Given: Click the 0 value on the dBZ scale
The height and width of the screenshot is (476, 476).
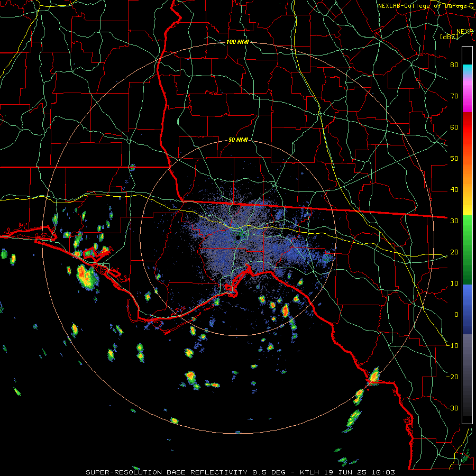Looking at the screenshot, I should pyautogui.click(x=456, y=315).
